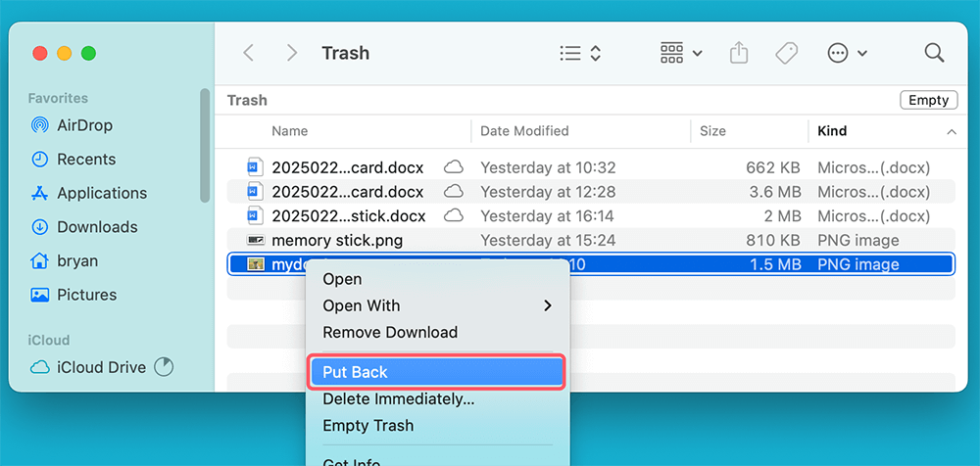Click the Empty trash button

pyautogui.click(x=928, y=100)
